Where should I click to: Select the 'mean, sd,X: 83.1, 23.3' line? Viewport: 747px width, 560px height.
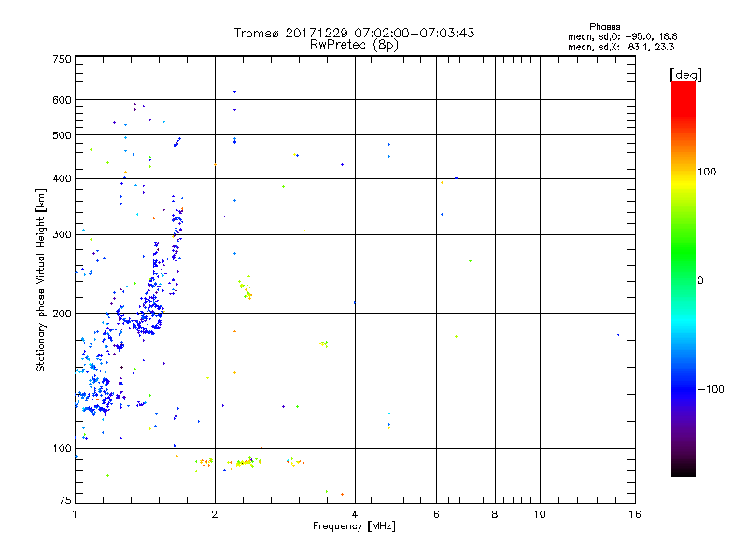tap(621, 47)
